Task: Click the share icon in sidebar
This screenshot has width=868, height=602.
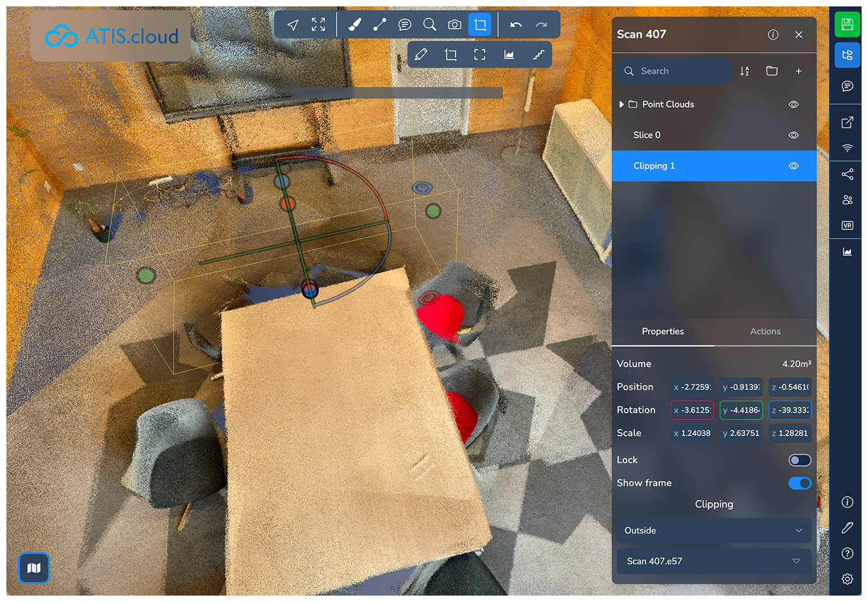Action: point(848,174)
